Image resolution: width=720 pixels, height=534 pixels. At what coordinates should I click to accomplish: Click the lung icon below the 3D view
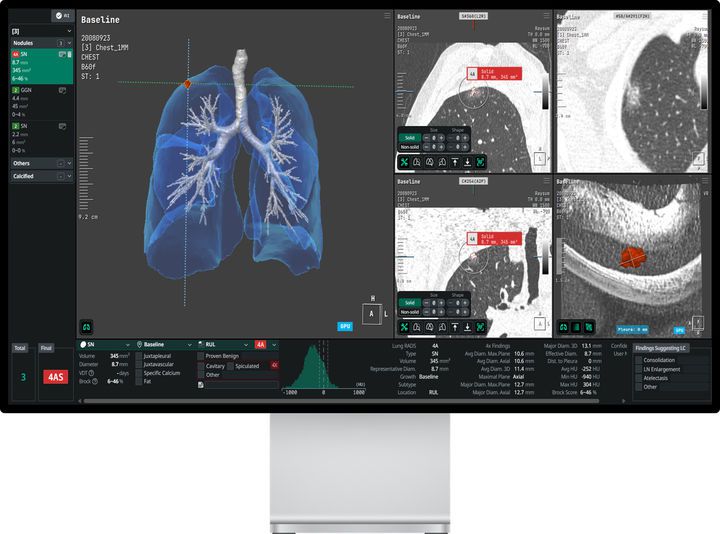click(x=87, y=327)
